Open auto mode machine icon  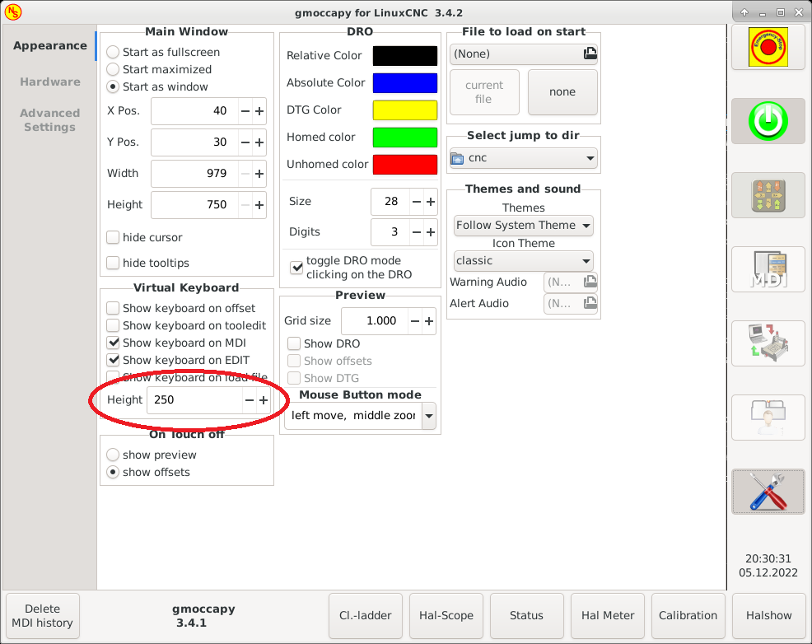point(768,343)
